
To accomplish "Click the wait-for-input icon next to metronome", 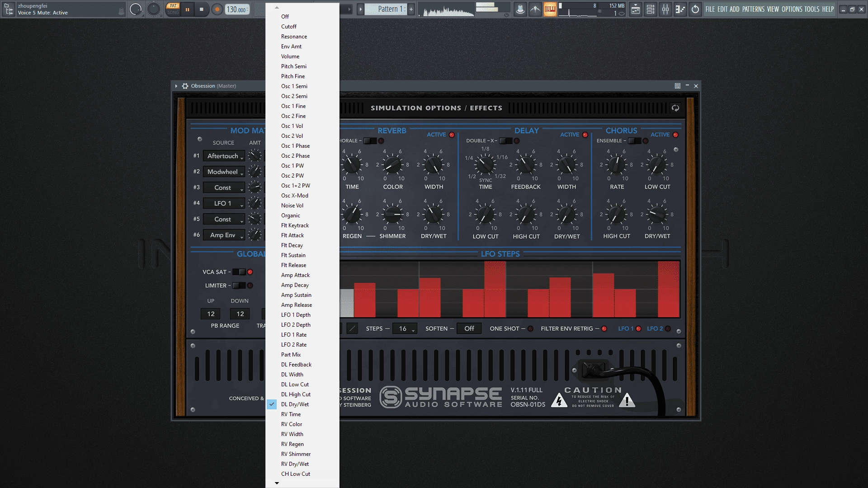I will (x=535, y=9).
